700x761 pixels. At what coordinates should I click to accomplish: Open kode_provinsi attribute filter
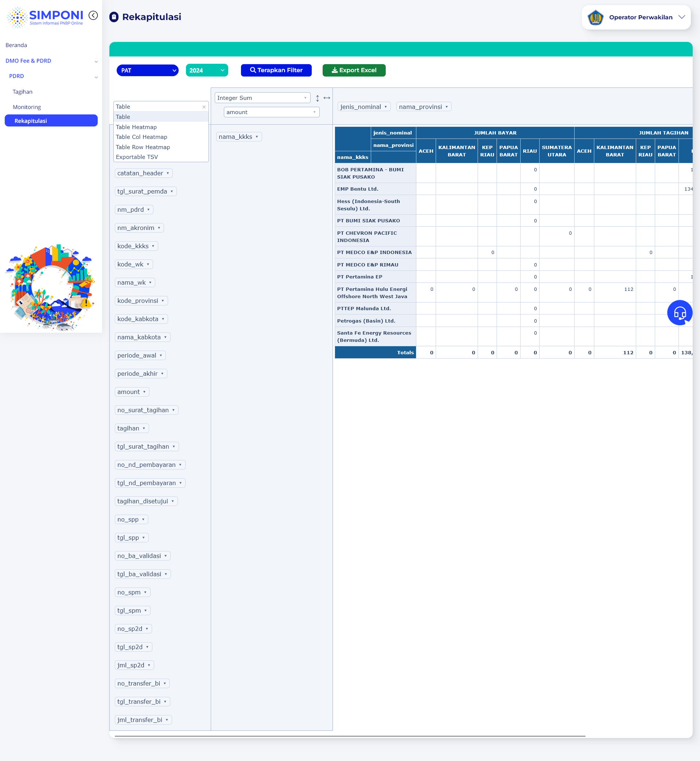163,301
